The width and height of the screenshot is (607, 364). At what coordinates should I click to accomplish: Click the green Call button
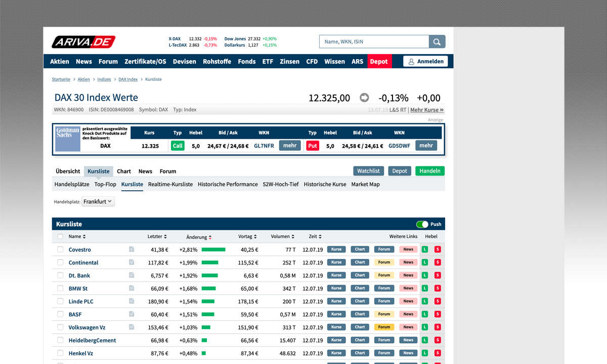point(178,146)
